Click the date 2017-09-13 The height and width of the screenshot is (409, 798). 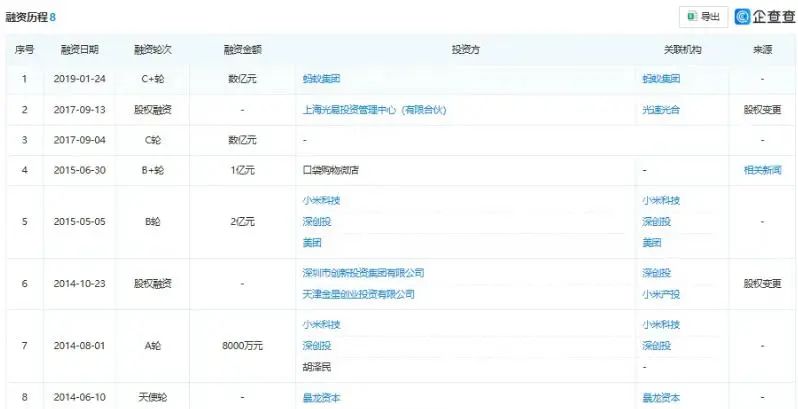(x=80, y=110)
